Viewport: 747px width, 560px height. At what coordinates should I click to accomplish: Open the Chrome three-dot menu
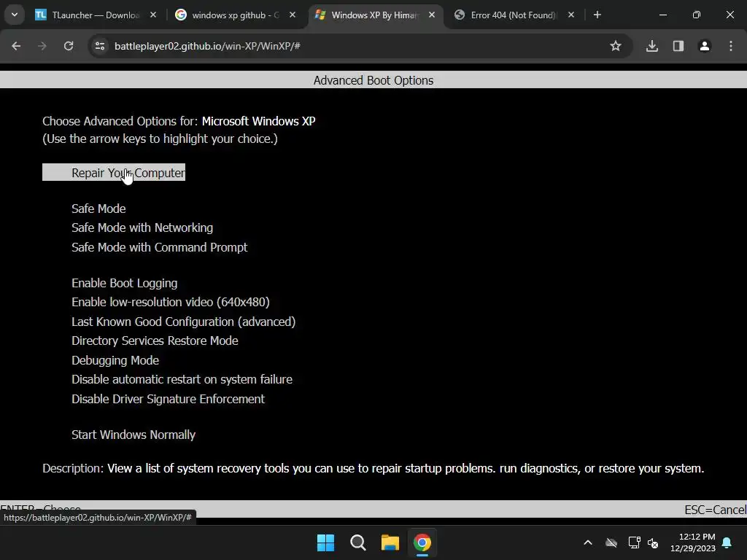731,46
